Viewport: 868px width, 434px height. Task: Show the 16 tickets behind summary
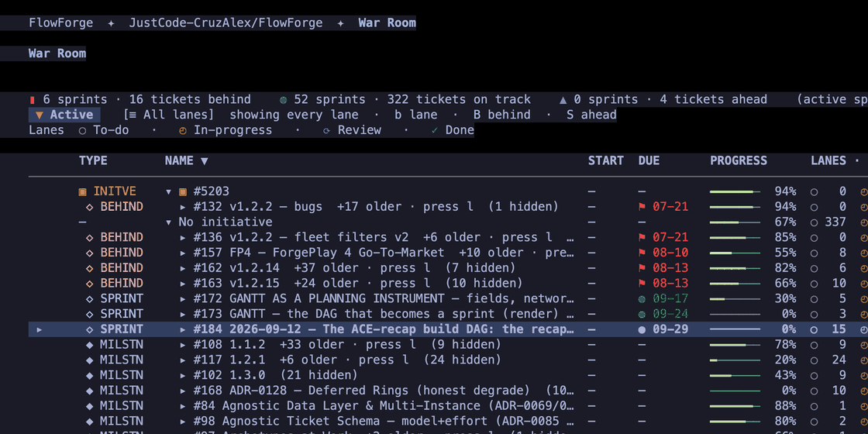point(190,100)
